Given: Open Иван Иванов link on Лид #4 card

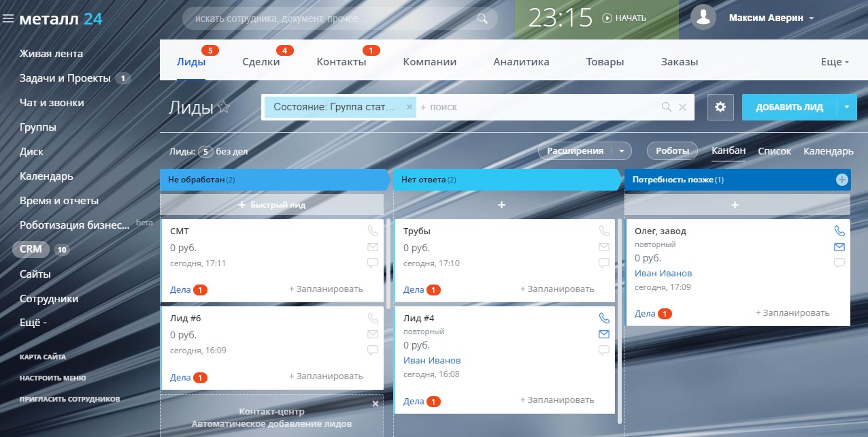Looking at the screenshot, I should [432, 360].
